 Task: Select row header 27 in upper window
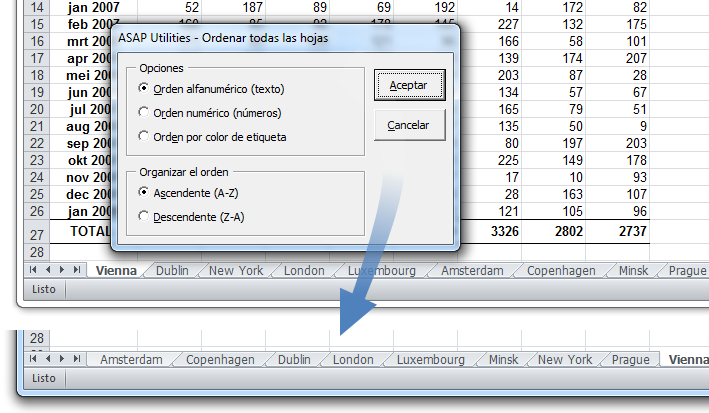(37, 234)
